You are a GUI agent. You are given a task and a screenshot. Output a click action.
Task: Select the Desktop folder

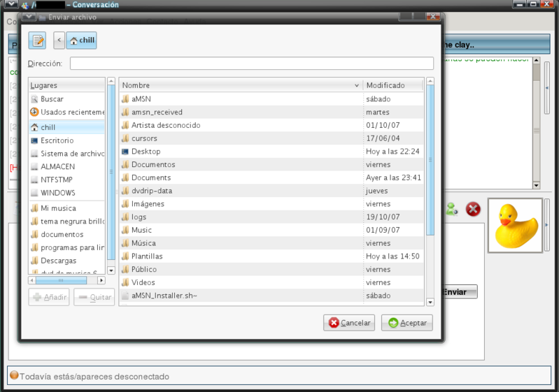(x=241, y=152)
